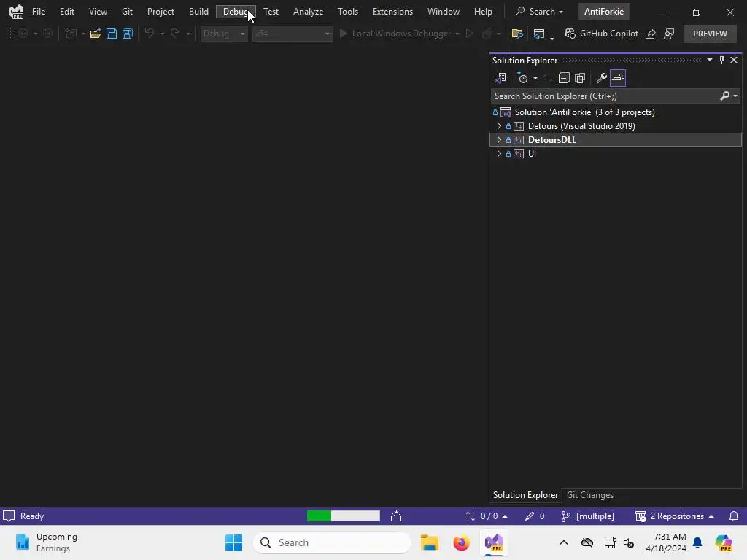Close the Solution Explorer panel
747x560 pixels.
[734, 60]
